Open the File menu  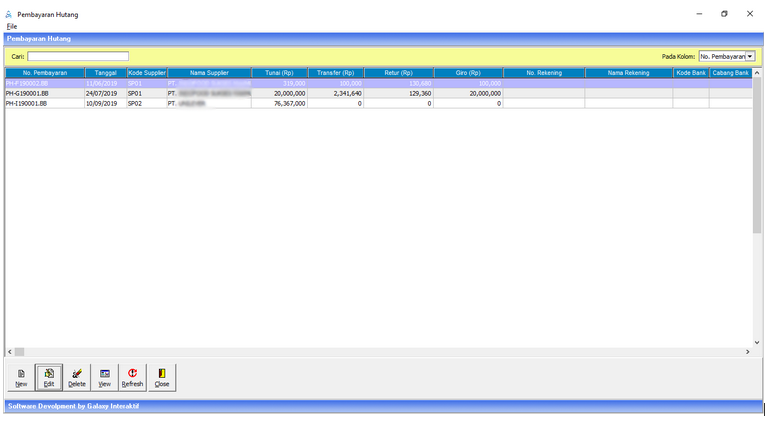[x=12, y=26]
